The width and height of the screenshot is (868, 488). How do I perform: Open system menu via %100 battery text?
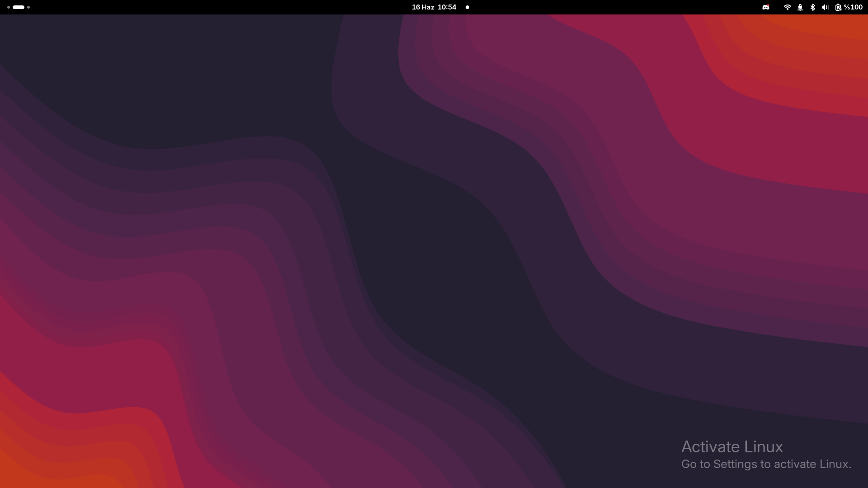(x=854, y=7)
